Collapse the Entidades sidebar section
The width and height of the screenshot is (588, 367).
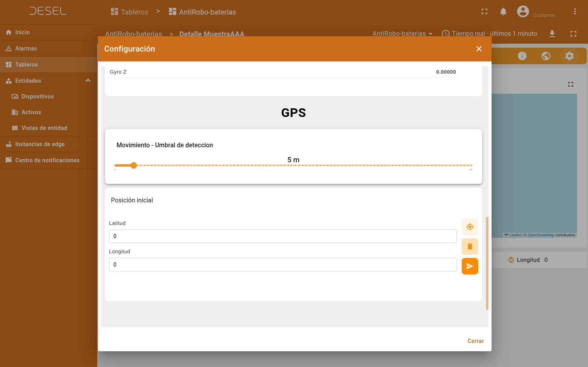point(88,80)
